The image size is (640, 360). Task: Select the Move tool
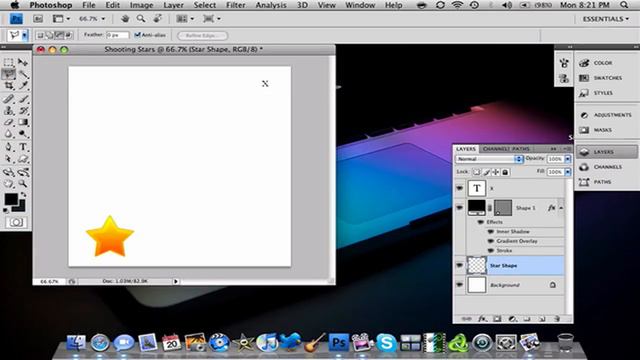(23, 62)
